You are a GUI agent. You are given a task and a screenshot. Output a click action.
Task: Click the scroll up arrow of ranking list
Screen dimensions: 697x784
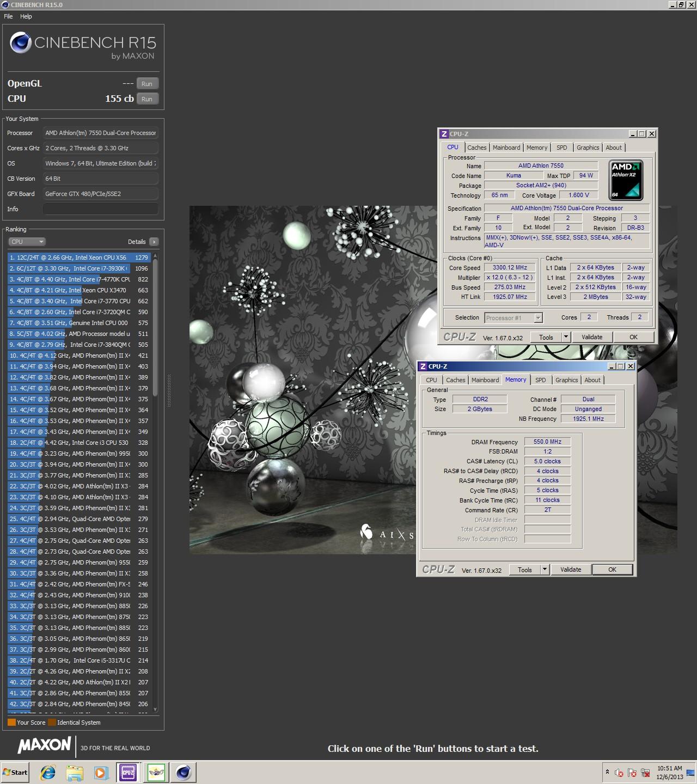pos(155,256)
